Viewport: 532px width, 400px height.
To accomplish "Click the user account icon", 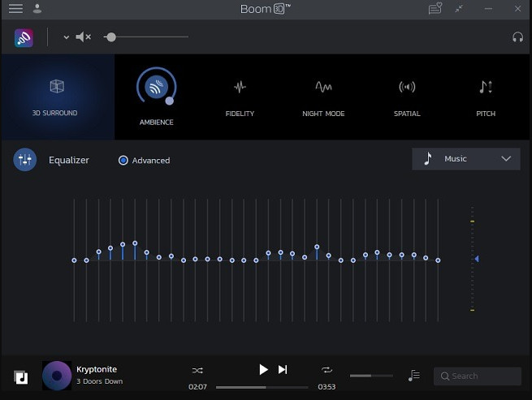I will pyautogui.click(x=37, y=9).
